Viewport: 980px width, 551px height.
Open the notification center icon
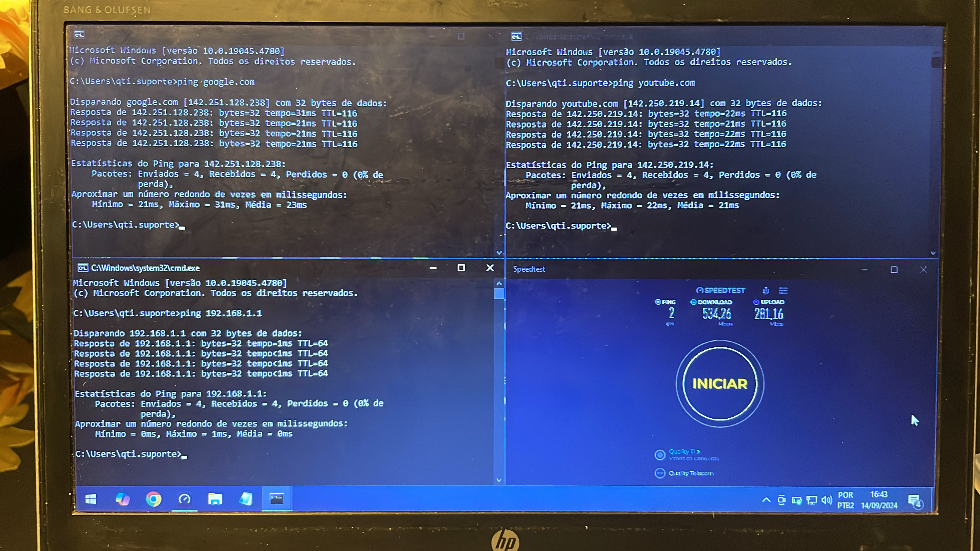pyautogui.click(x=915, y=500)
